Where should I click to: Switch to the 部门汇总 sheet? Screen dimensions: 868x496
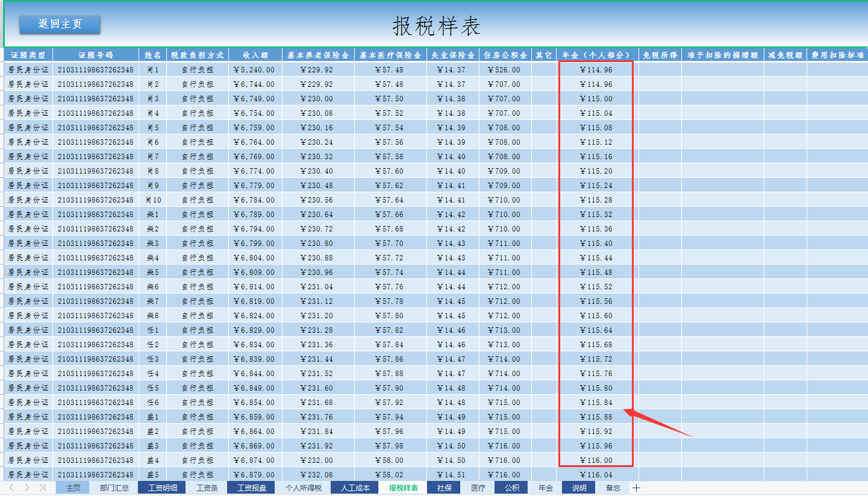pyautogui.click(x=113, y=488)
